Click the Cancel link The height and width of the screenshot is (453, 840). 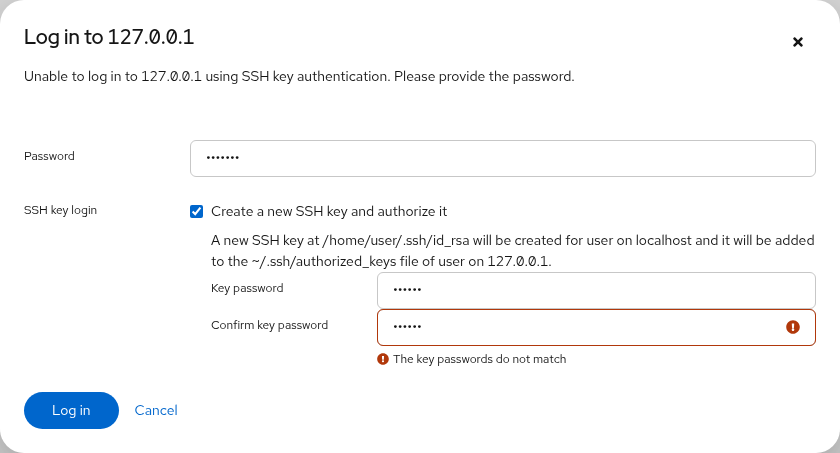point(156,410)
